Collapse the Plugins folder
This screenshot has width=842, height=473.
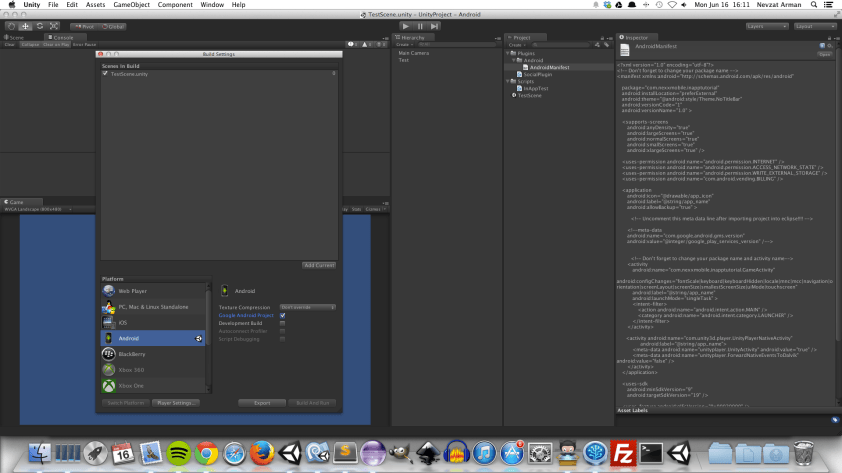508,53
